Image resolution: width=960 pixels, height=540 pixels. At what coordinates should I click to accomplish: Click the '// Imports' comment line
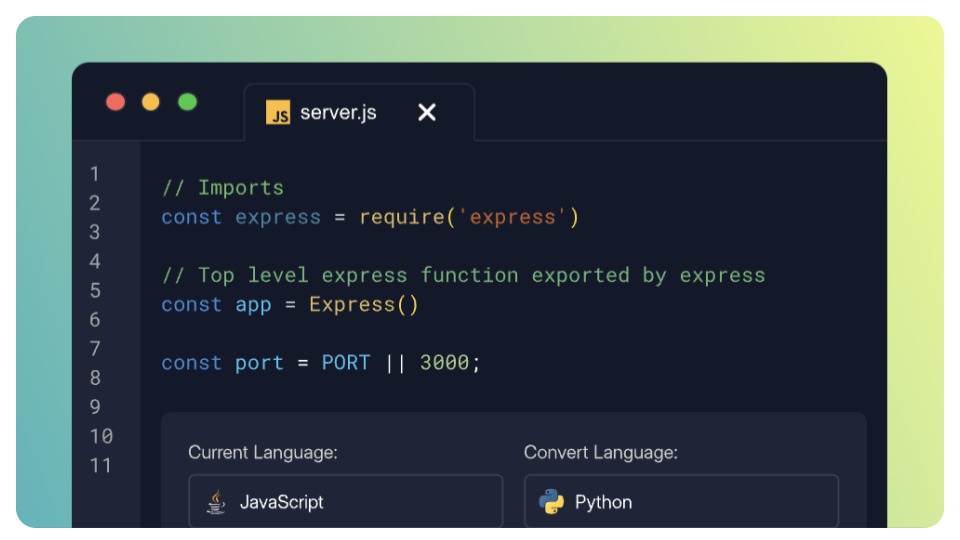223,187
